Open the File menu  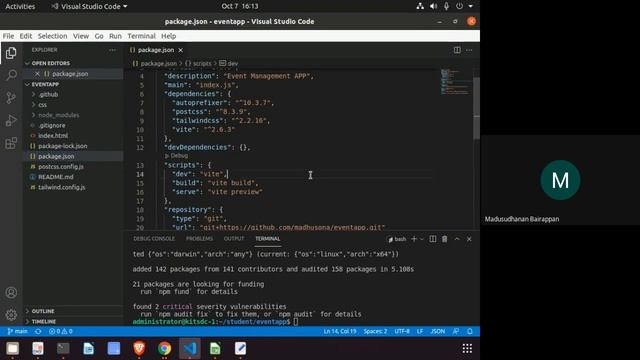[8, 36]
